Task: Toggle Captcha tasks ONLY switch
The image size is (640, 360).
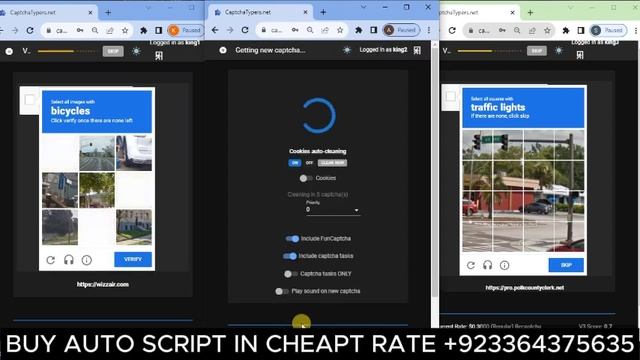Action: pyautogui.click(x=291, y=273)
